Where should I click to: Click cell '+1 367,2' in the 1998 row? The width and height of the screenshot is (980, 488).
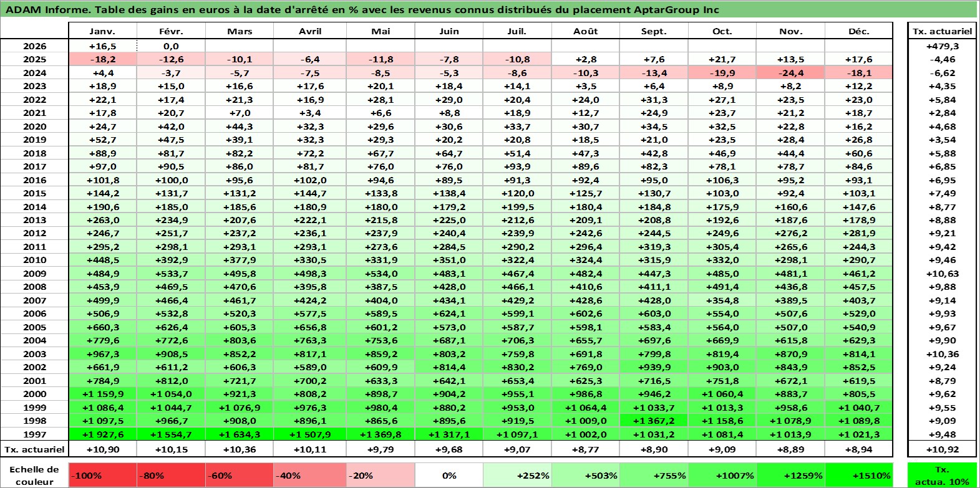pyautogui.click(x=654, y=421)
